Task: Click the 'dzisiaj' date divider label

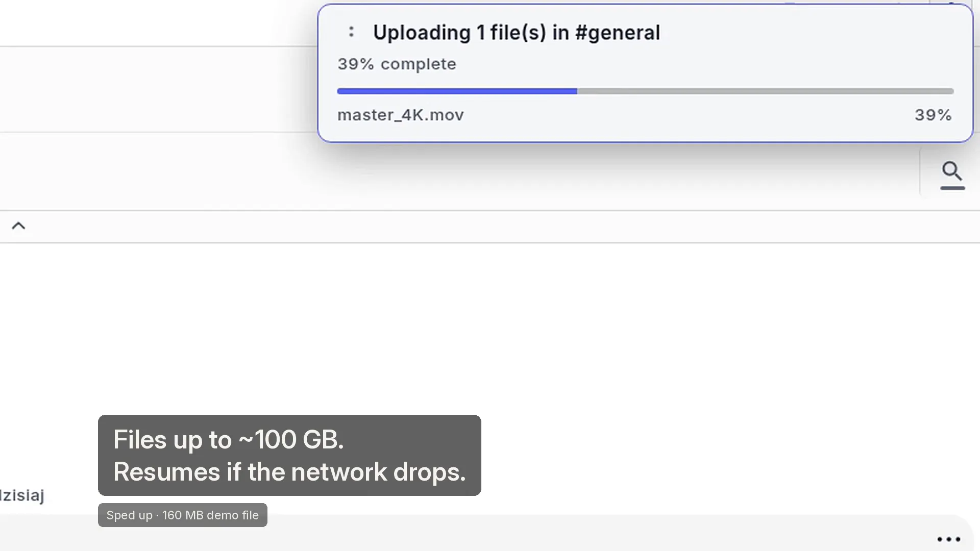Action: (x=22, y=495)
